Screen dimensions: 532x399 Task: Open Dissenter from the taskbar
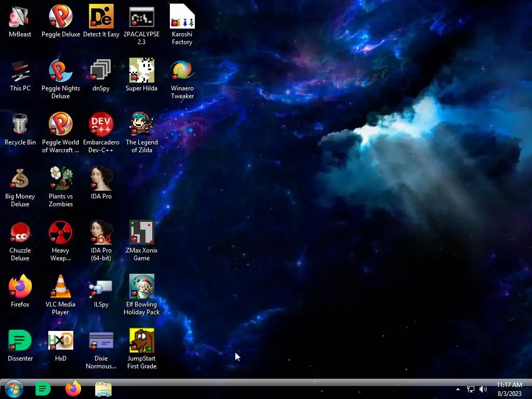click(43, 389)
